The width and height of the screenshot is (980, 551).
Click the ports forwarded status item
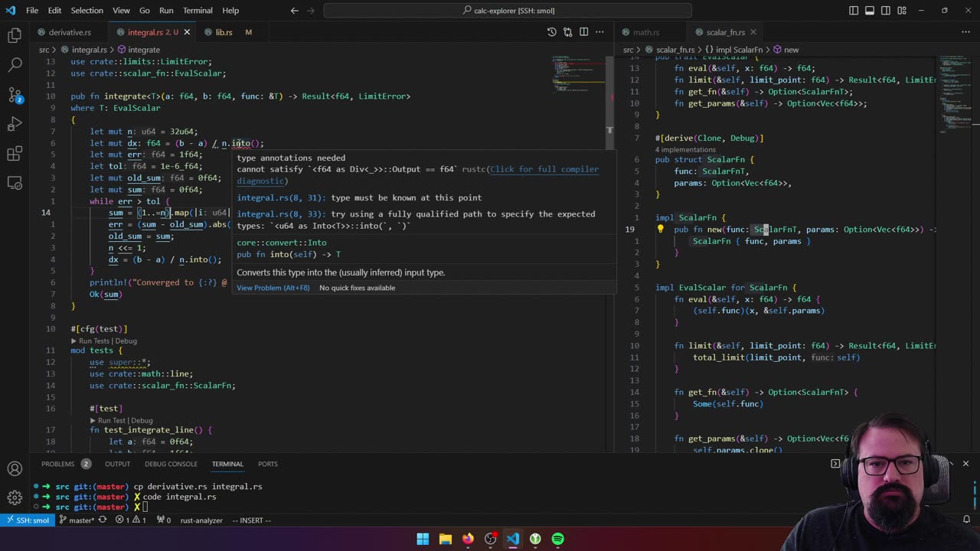(x=164, y=520)
